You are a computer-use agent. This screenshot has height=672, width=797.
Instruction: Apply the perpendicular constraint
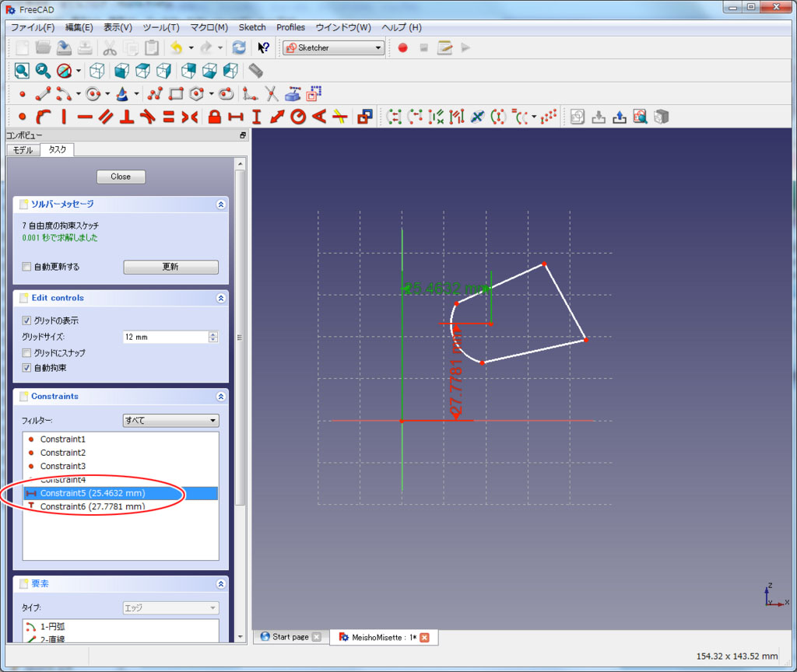tap(127, 117)
